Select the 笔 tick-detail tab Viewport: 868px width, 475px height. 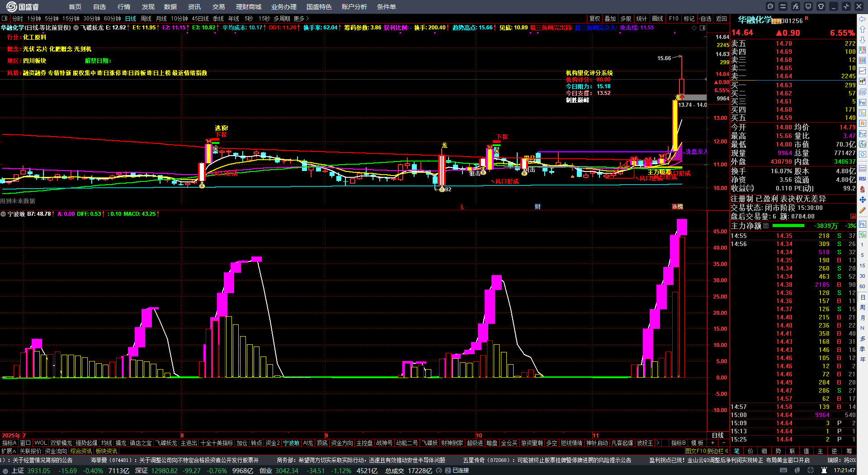coord(737,451)
